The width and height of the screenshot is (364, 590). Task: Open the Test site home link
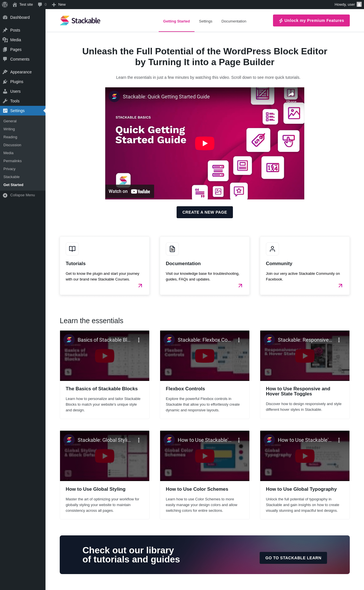pos(23,5)
